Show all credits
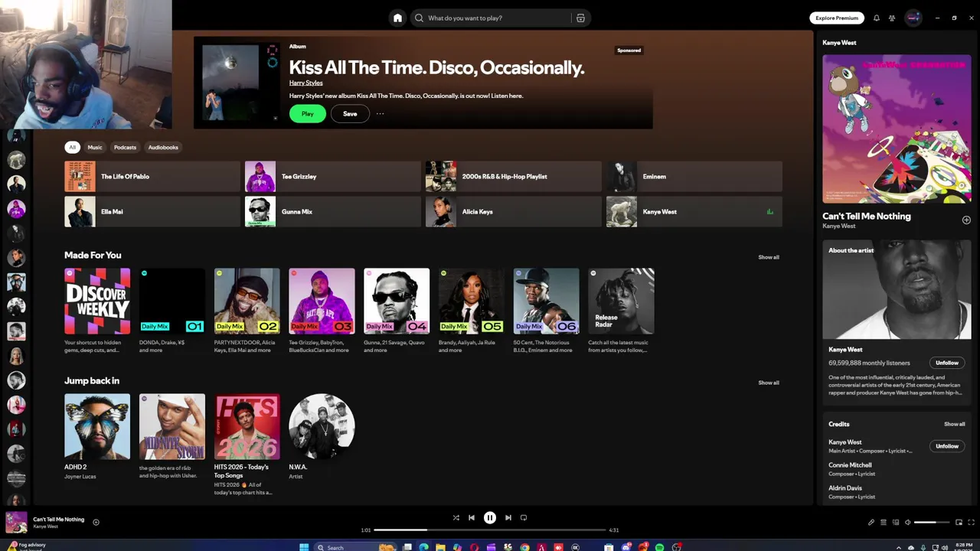Viewport: 980px width, 551px height. pyautogui.click(x=954, y=424)
